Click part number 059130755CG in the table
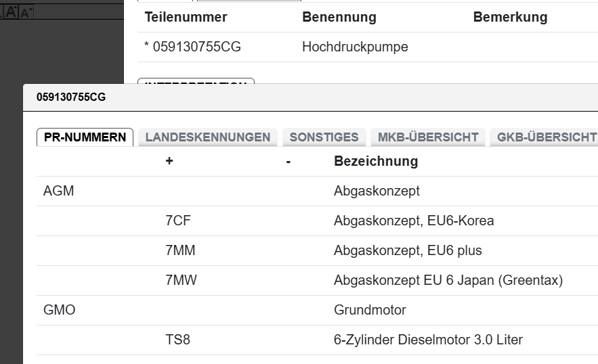 [x=196, y=47]
